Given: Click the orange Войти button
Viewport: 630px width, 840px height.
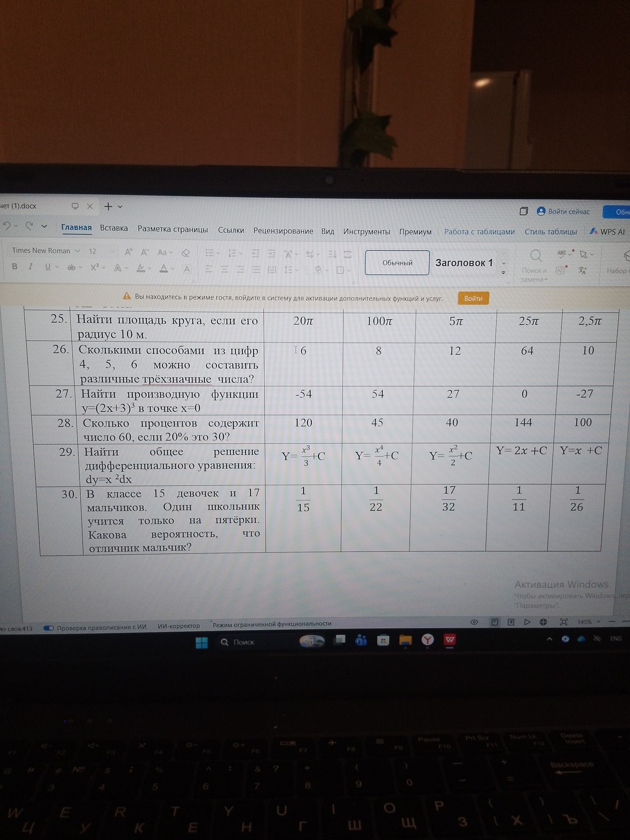Looking at the screenshot, I should click(x=473, y=298).
